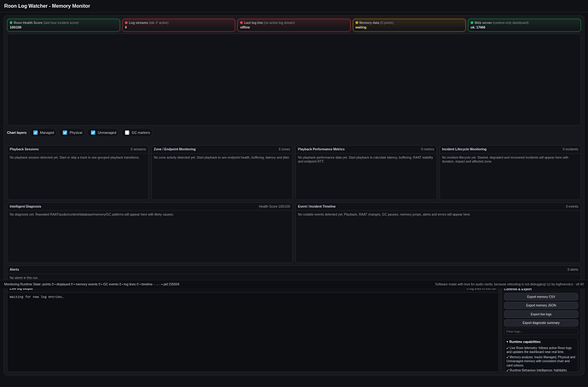Click the Live log output text area
This screenshot has width=588, height=387.
point(253,332)
